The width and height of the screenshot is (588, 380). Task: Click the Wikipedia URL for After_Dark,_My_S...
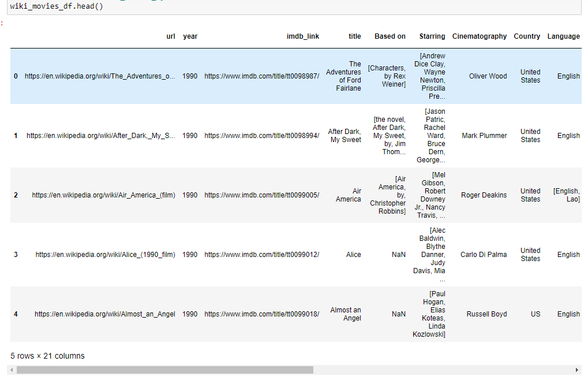[x=100, y=136]
